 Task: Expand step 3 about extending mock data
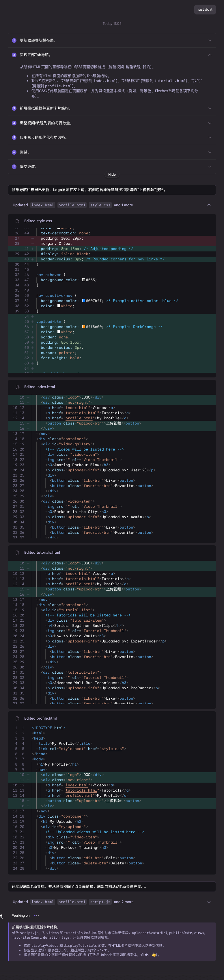[x=210, y=108]
